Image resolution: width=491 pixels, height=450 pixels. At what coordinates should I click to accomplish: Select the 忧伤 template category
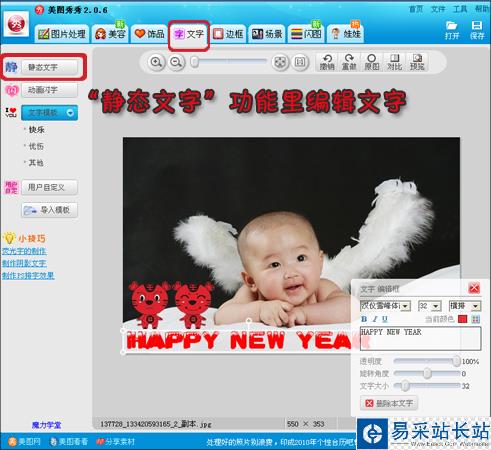(x=36, y=146)
